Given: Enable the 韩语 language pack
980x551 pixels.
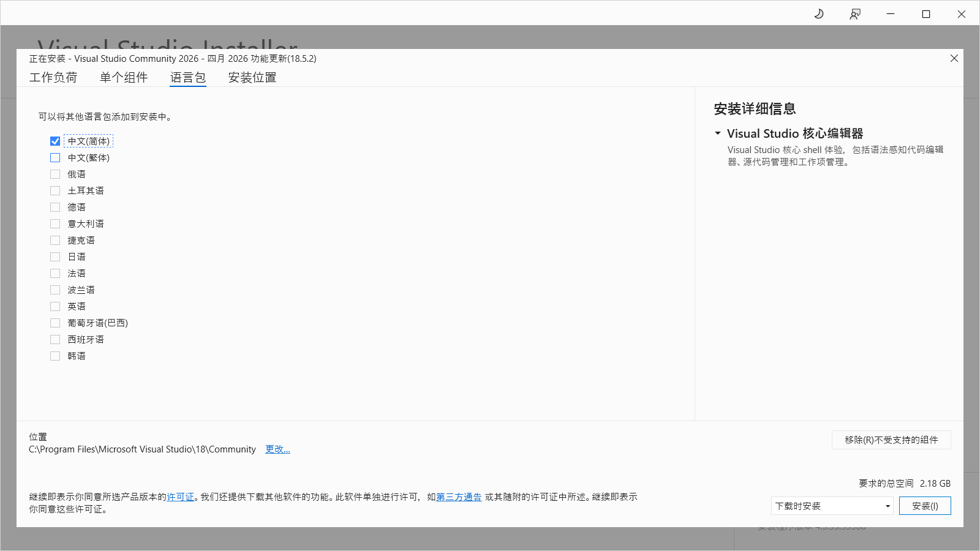Looking at the screenshot, I should (55, 356).
